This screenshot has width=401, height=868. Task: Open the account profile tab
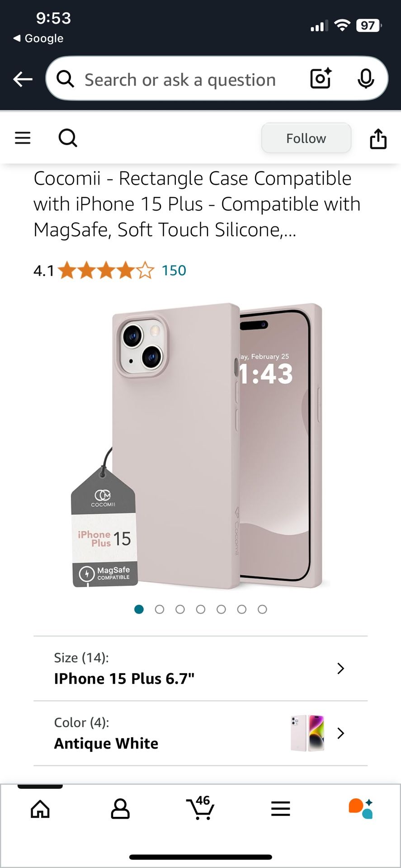click(120, 808)
